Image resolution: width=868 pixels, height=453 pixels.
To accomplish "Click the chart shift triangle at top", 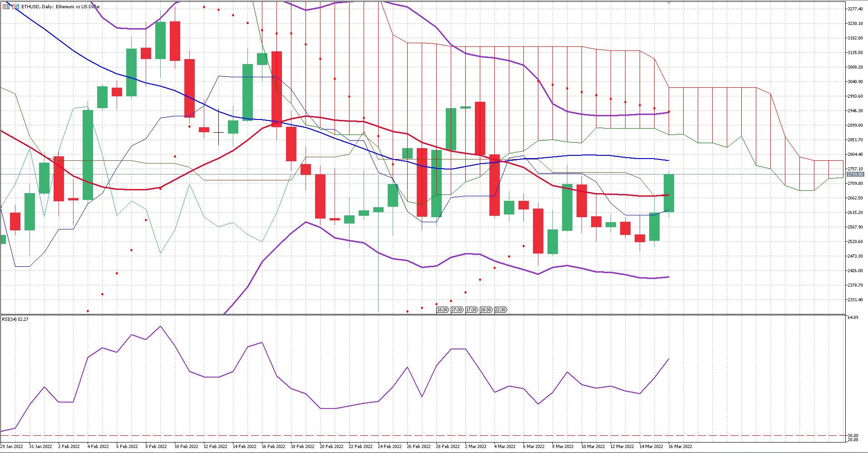I will click(x=669, y=3).
